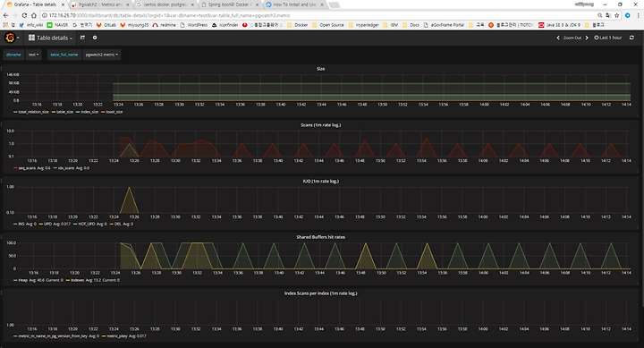
Task: Open the dbname 'test' variable dropdown
Action: pyautogui.click(x=34, y=55)
